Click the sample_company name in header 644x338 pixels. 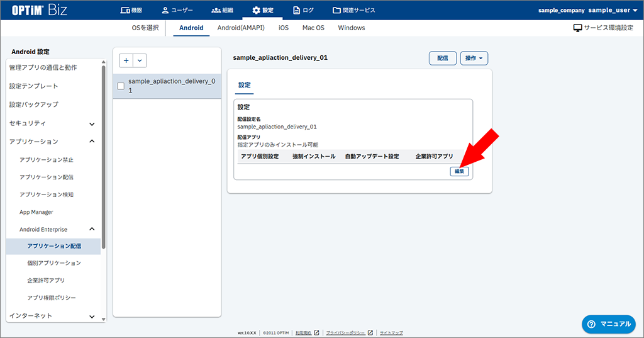(x=562, y=10)
